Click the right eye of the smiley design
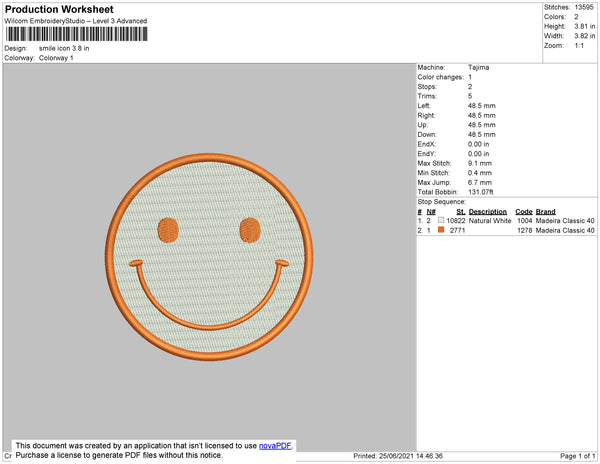600x464 pixels. point(250,230)
